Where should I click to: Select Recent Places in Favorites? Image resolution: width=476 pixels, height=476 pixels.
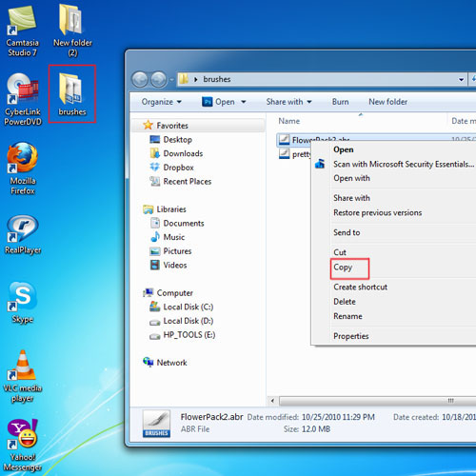(188, 181)
